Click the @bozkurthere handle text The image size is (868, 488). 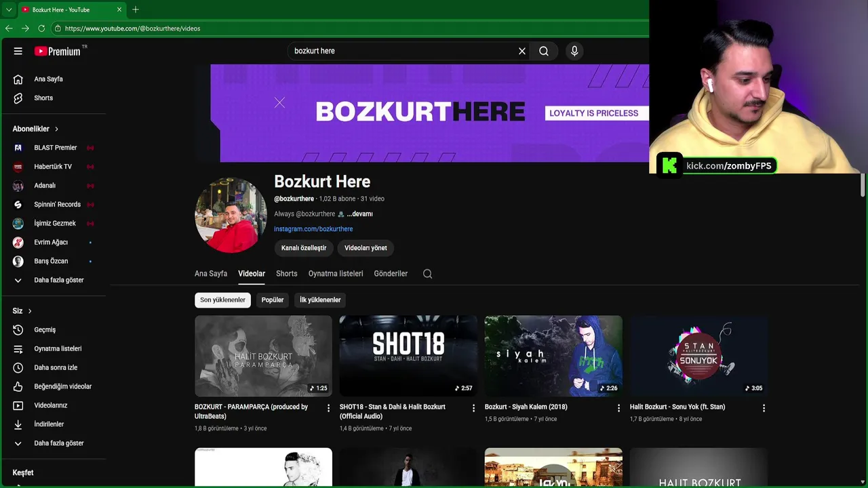(x=294, y=199)
